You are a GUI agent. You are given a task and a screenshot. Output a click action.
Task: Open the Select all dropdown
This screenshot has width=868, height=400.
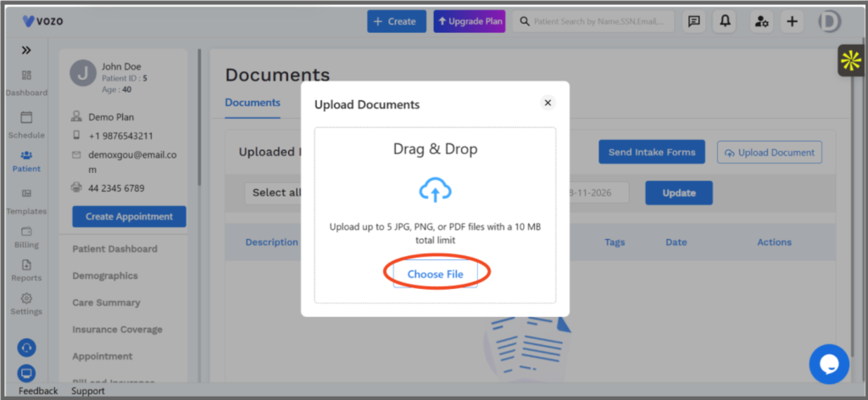[x=273, y=192]
